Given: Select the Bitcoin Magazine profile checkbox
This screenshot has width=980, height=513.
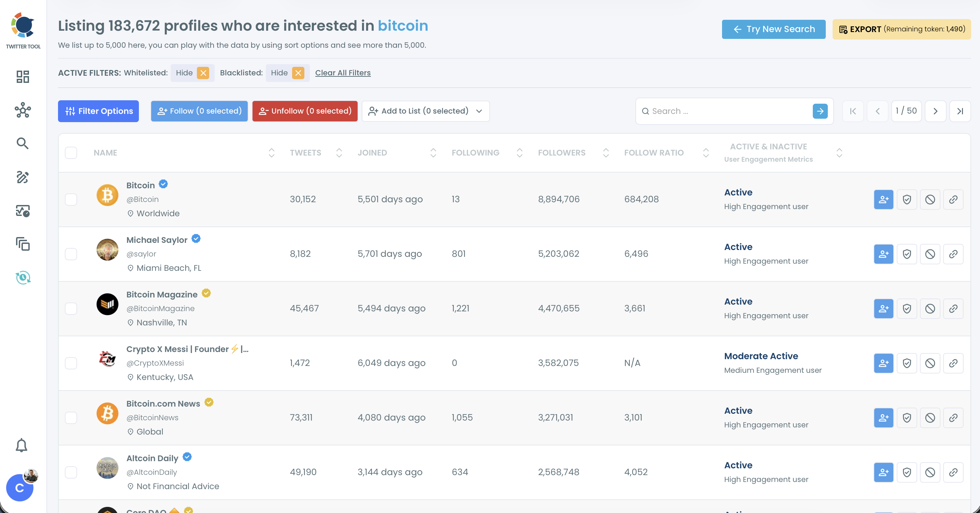Looking at the screenshot, I should 71,308.
